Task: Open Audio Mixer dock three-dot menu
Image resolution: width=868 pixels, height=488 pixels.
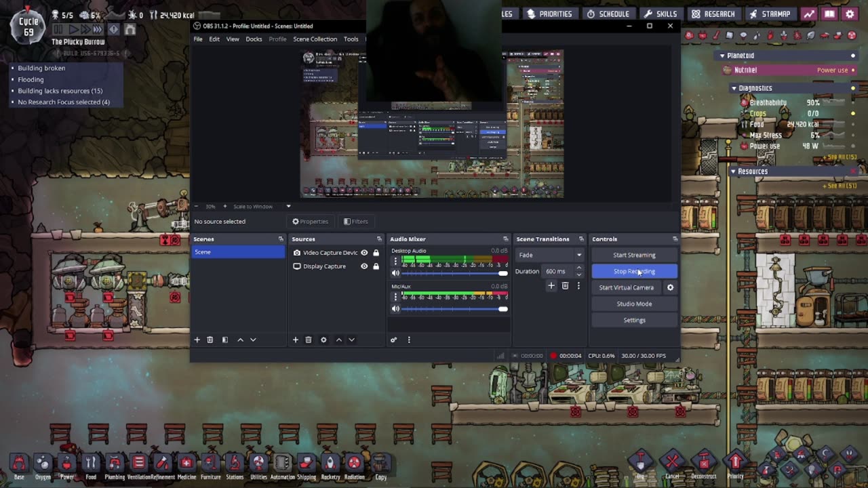Action: point(409,340)
